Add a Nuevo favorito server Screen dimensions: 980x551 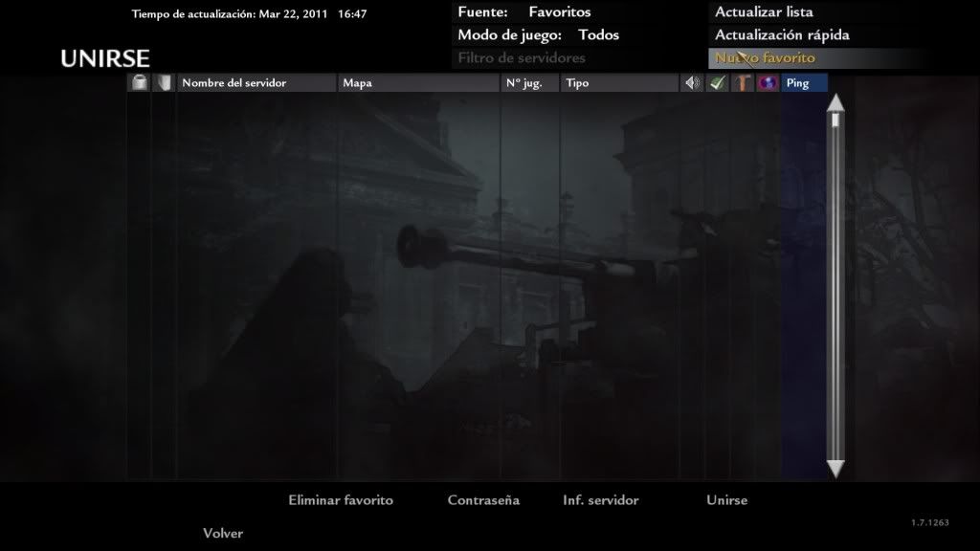[x=765, y=58]
